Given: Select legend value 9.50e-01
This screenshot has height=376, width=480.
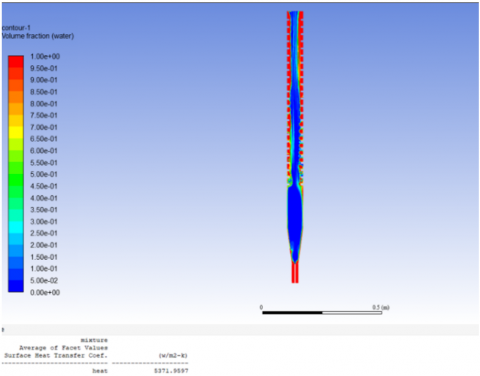Looking at the screenshot, I should pos(44,68).
